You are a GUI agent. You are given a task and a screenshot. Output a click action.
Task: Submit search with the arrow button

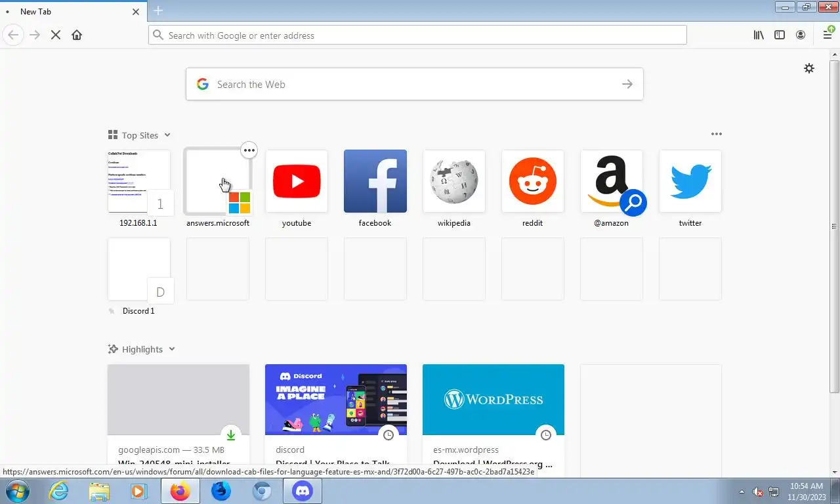coord(627,84)
